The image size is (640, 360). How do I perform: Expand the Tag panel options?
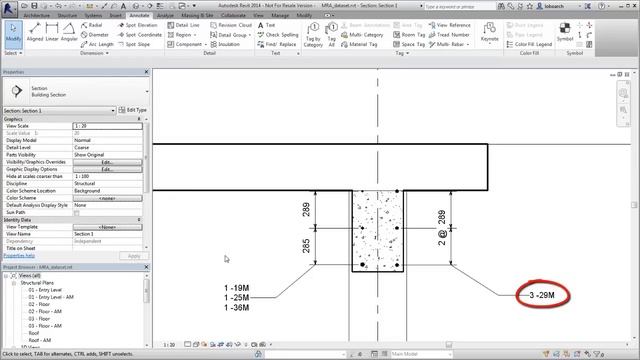tap(402, 53)
